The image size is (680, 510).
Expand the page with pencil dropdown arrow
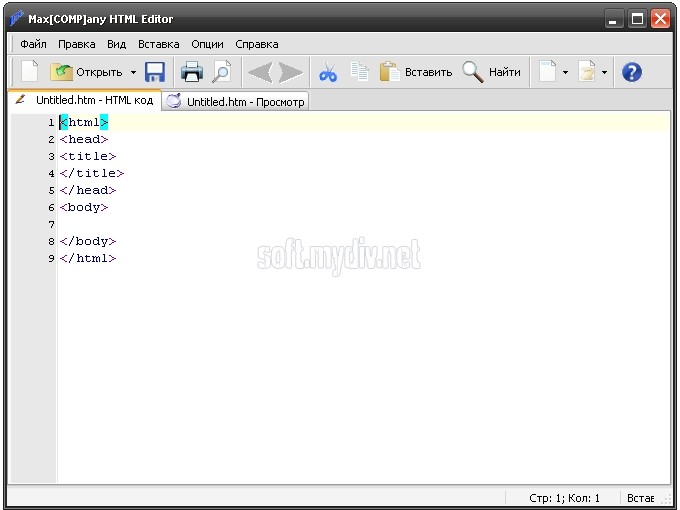604,72
